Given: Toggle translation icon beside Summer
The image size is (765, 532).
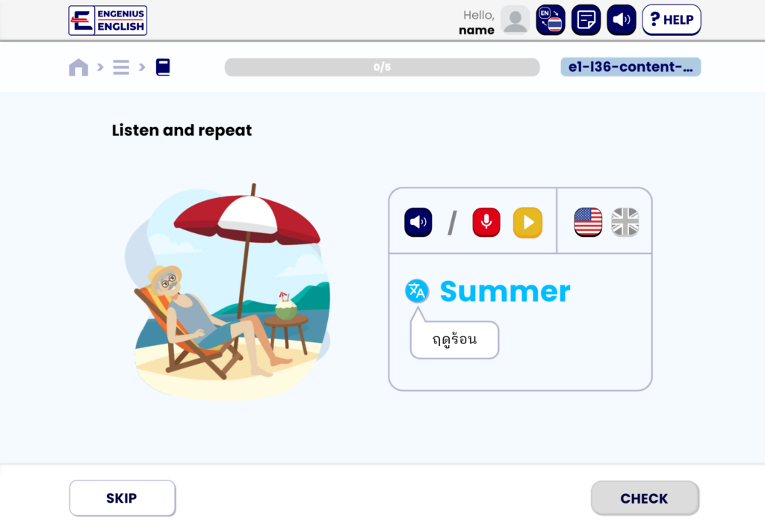Looking at the screenshot, I should pos(417,291).
